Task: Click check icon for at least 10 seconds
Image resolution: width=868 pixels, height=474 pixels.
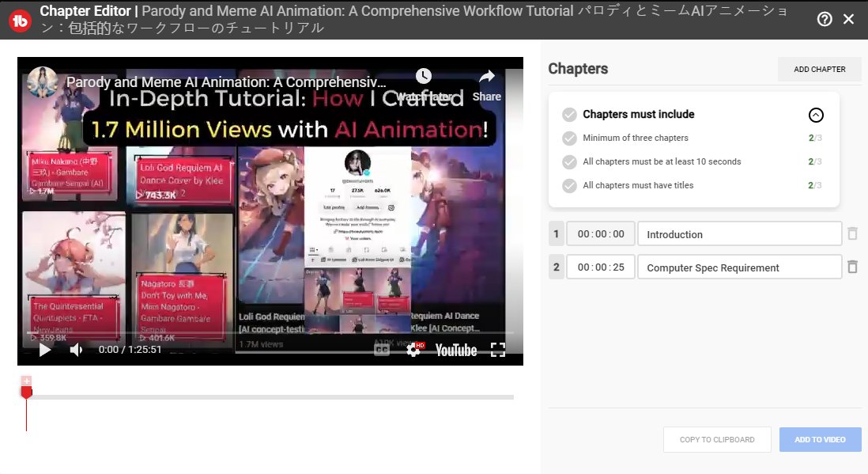Action: (569, 162)
